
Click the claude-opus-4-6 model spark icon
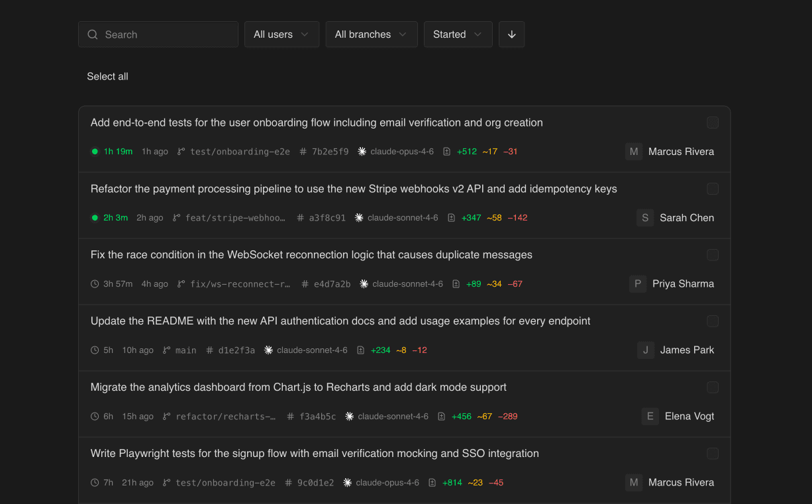(x=362, y=151)
